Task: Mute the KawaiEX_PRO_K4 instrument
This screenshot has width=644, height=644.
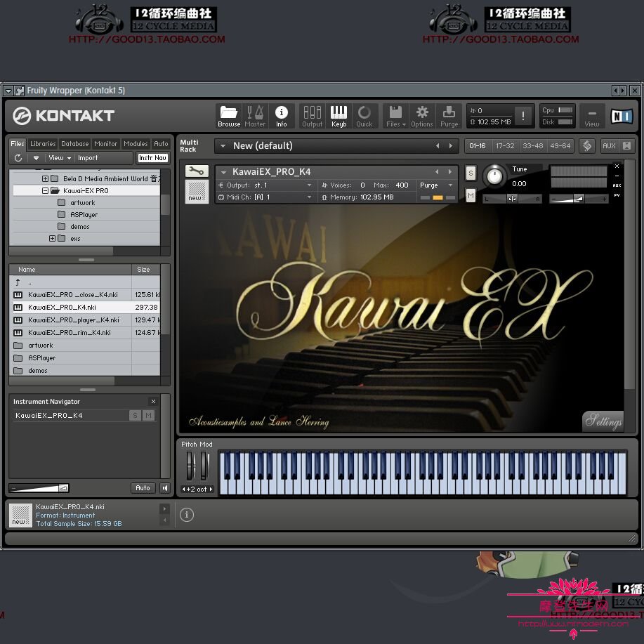Action: (x=471, y=195)
